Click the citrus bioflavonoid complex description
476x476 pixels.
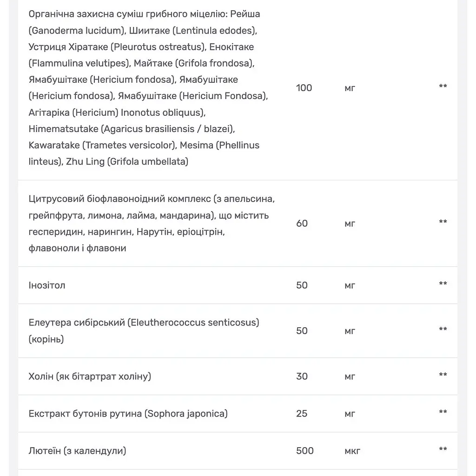[152, 224]
